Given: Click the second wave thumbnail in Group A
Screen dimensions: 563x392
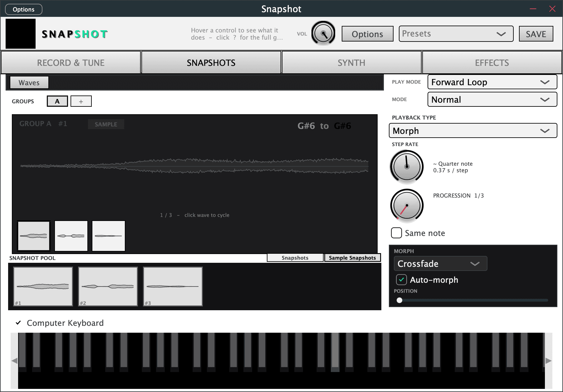Looking at the screenshot, I should click(71, 236).
